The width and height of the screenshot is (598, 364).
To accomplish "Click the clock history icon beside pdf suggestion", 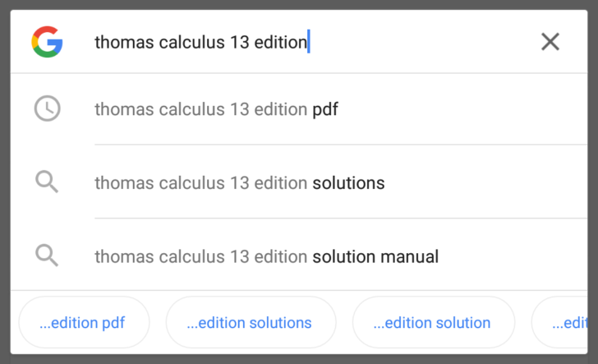I will 48,108.
